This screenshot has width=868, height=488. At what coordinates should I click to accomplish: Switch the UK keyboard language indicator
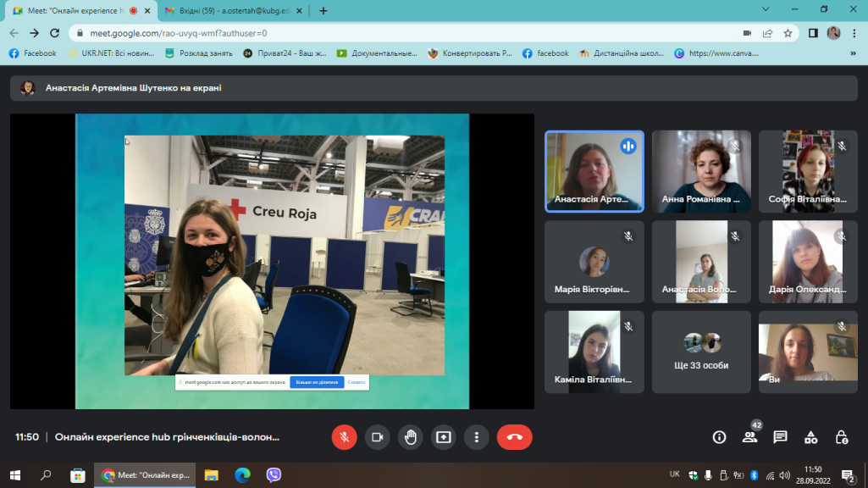pos(674,474)
